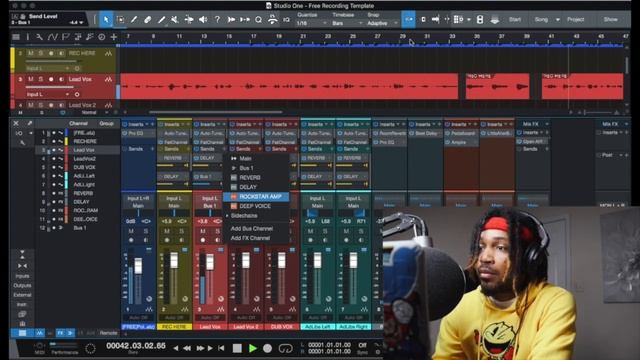The width and height of the screenshot is (640, 360).
Task: Open the I/O panel in mixer sidebar
Action: 19,133
